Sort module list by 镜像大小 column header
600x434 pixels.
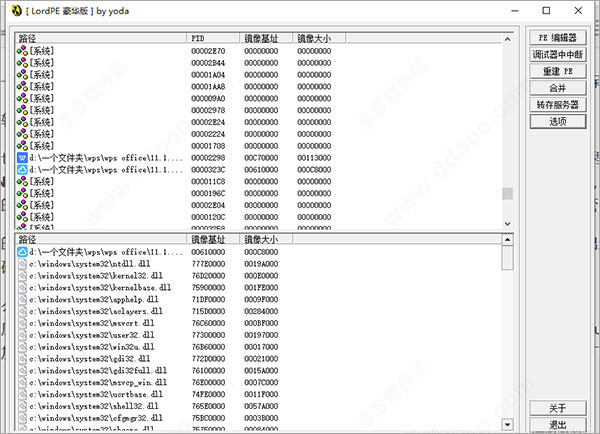[x=266, y=240]
